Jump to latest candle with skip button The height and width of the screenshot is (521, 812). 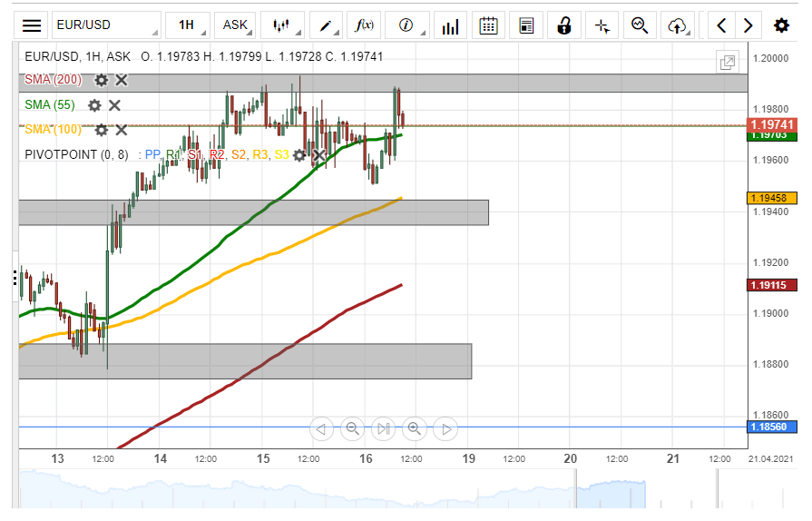pyautogui.click(x=384, y=428)
